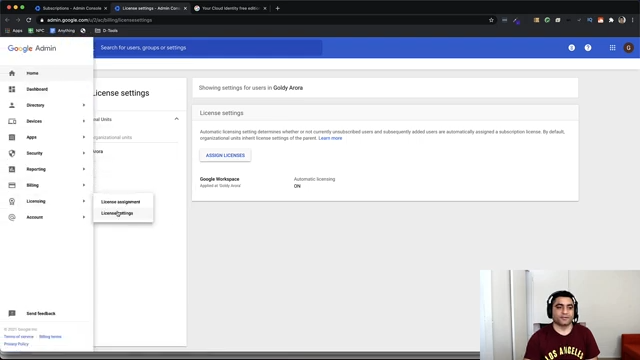Screen dimensions: 640x360
Task: Click the Account at-sign icon
Action: click(x=12, y=217)
